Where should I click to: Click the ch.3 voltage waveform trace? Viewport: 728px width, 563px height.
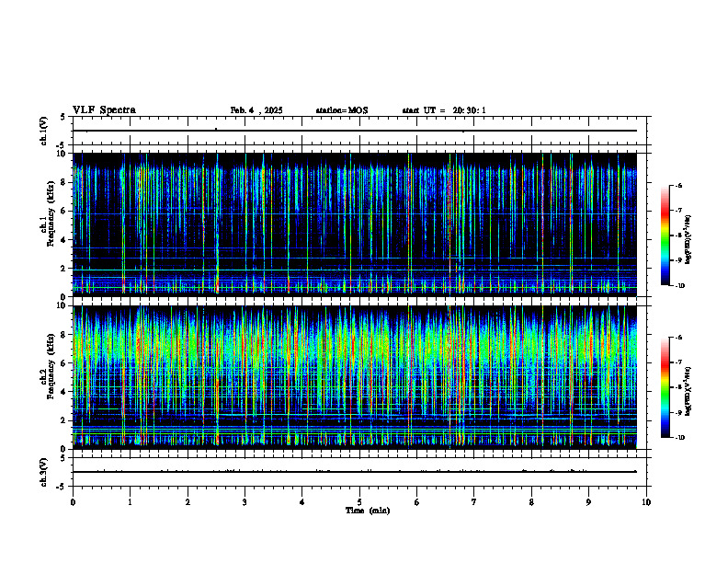pyautogui.click(x=355, y=472)
